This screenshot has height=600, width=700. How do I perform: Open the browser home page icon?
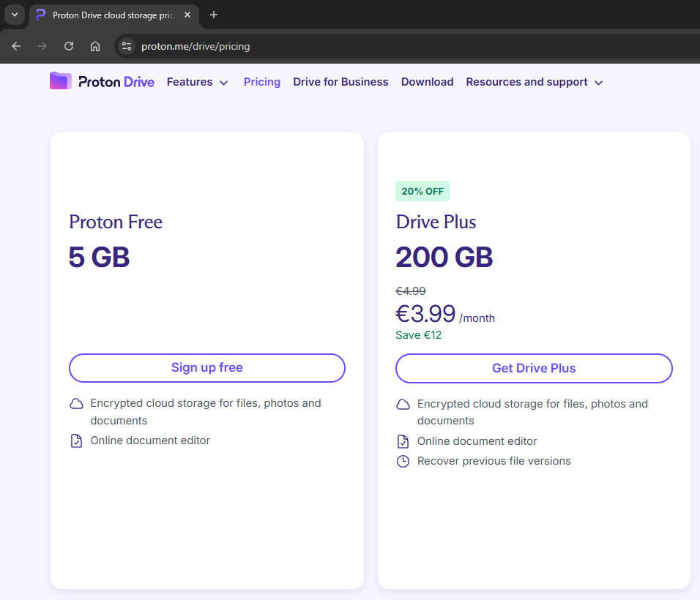pyautogui.click(x=95, y=46)
